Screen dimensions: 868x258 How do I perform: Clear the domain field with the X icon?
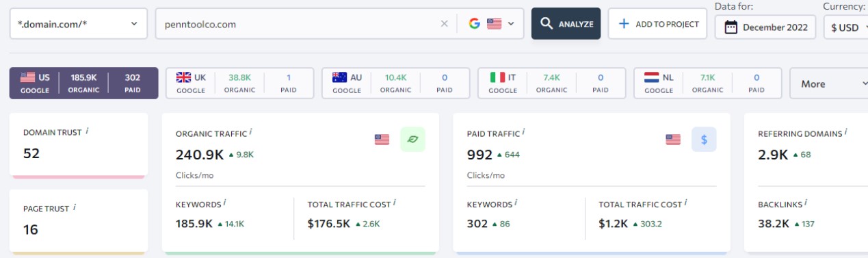(444, 24)
